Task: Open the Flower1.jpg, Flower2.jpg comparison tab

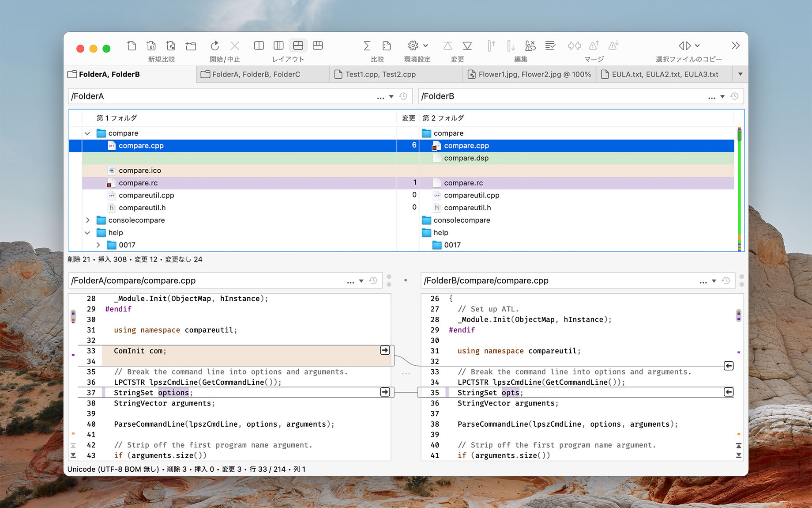Action: (x=529, y=74)
